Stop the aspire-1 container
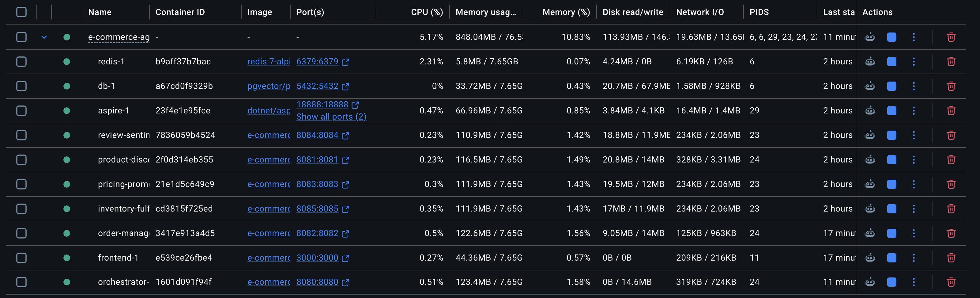 pos(892,110)
